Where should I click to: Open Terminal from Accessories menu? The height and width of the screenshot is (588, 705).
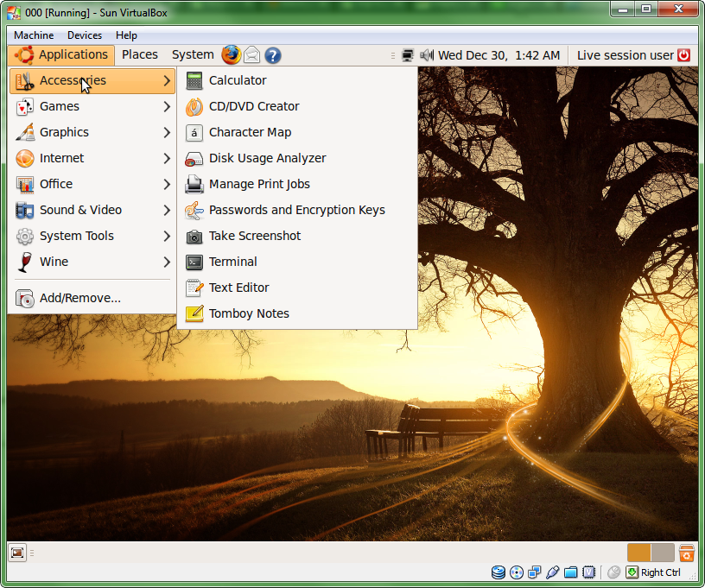click(232, 262)
